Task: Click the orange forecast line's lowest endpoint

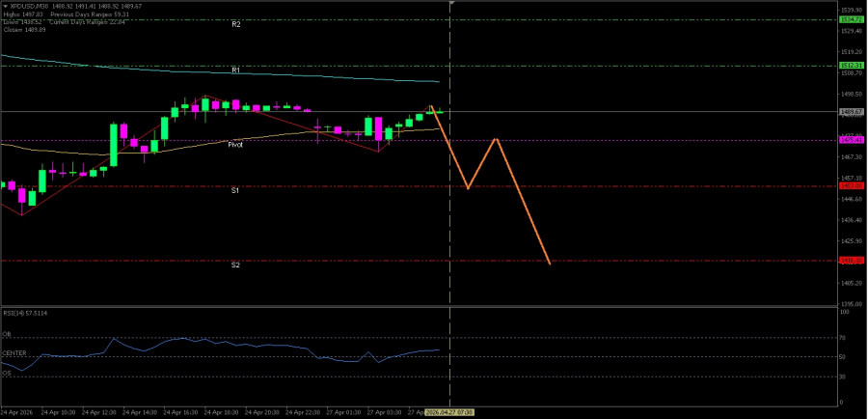Action: (550, 264)
